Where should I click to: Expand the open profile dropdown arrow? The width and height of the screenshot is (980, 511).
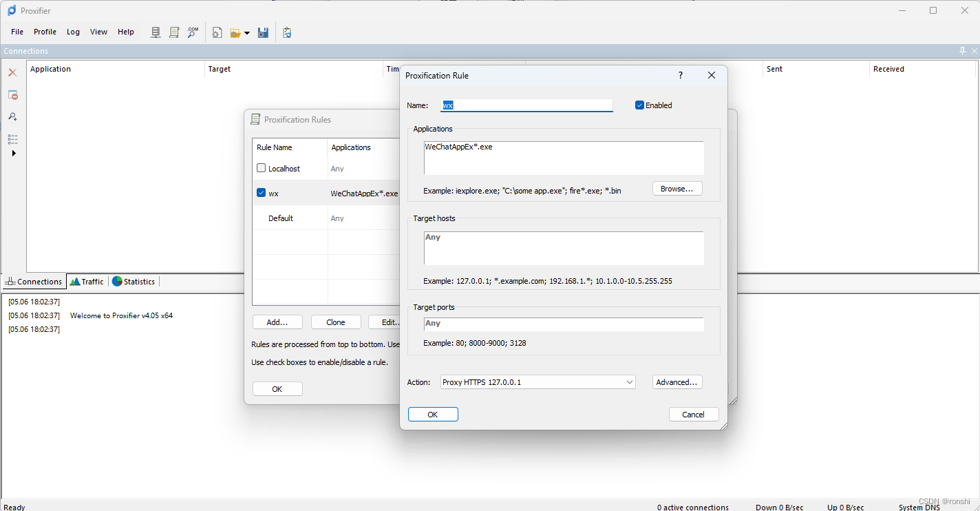247,33
